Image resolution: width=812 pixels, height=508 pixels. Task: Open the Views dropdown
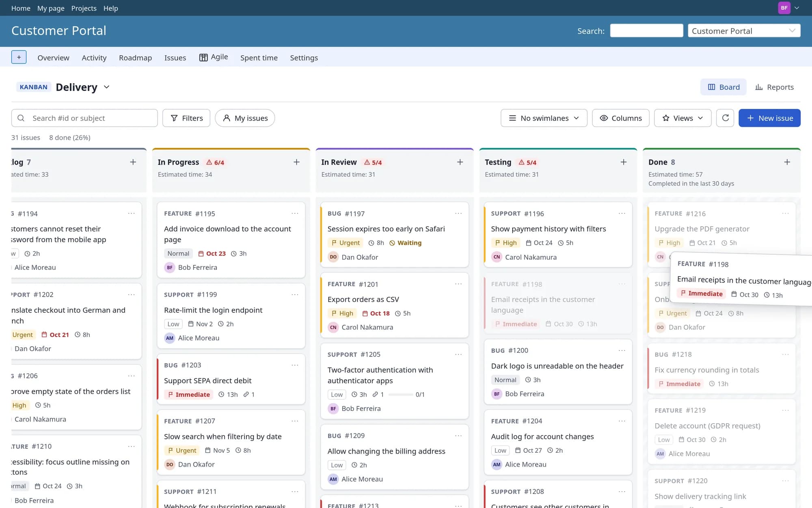(x=682, y=118)
